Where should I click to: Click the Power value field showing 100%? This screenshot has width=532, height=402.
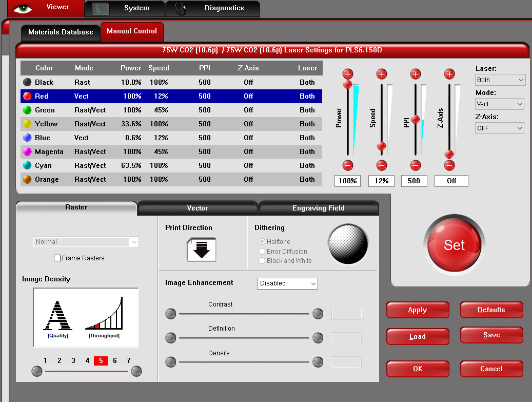pyautogui.click(x=347, y=181)
